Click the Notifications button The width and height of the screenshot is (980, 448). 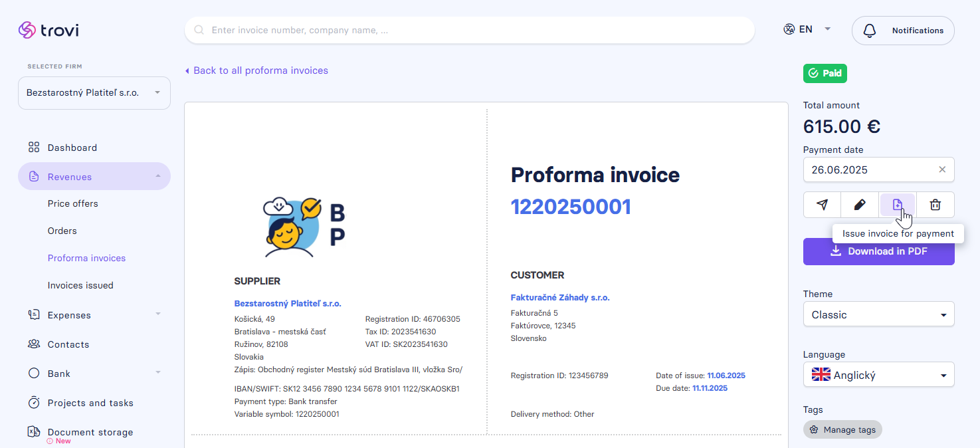pyautogui.click(x=903, y=31)
